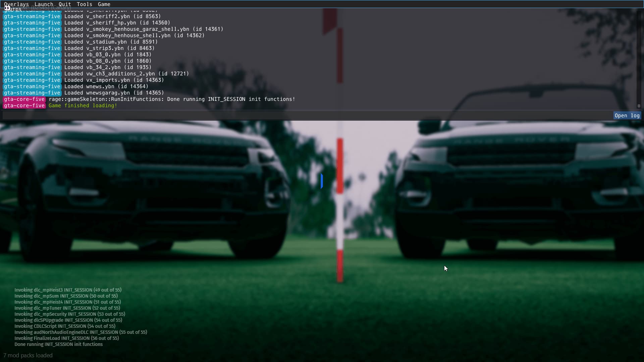Click 'Invoking dlcSPUpgrade INIT_SESSION (54 out of 55)'
This screenshot has height=362, width=644.
click(x=68, y=320)
